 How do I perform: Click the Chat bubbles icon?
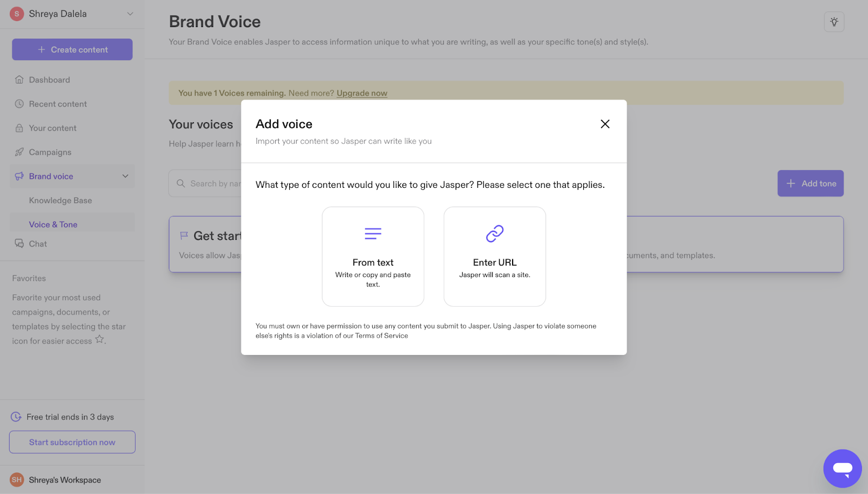pyautogui.click(x=19, y=244)
